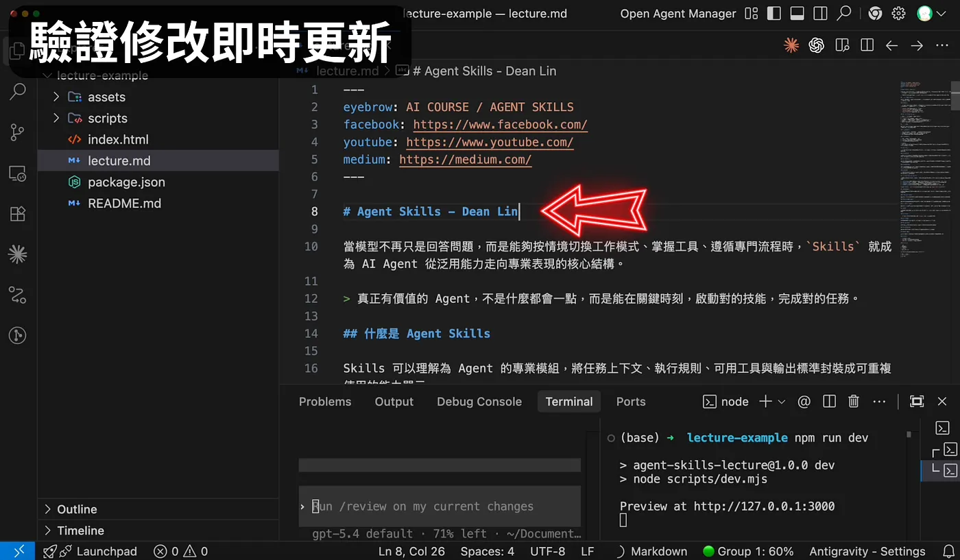Screen dimensions: 960x560
Task: Add a new terminal with plus icon
Action: (x=765, y=402)
